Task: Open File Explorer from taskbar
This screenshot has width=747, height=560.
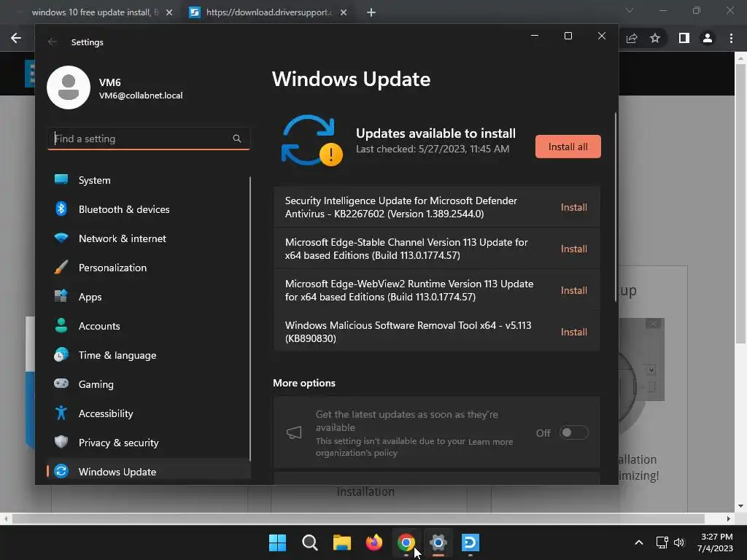Action: (x=341, y=542)
